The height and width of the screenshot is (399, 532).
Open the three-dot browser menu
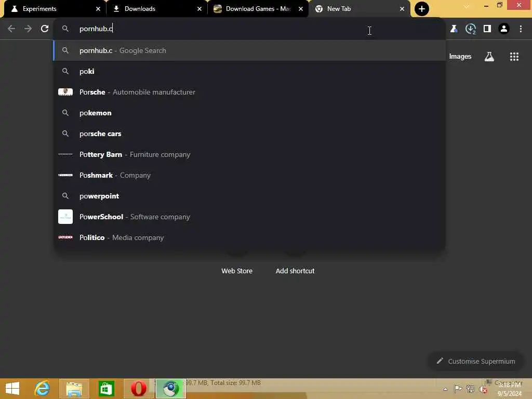coord(521,29)
